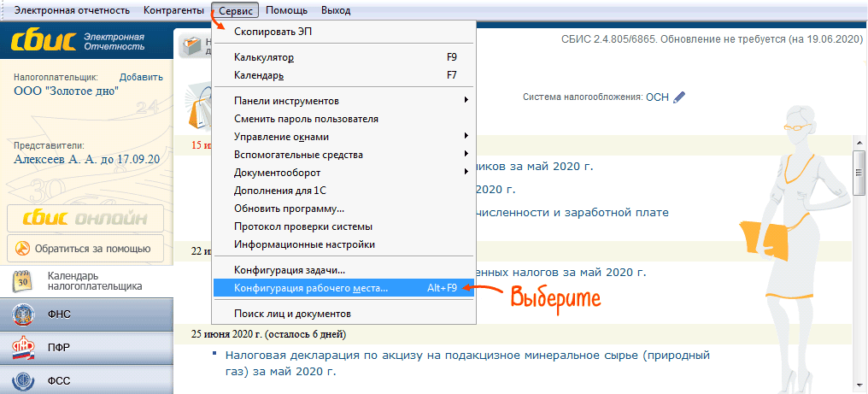Open the ФНС section icon
The width and height of the screenshot is (868, 394).
point(23,315)
